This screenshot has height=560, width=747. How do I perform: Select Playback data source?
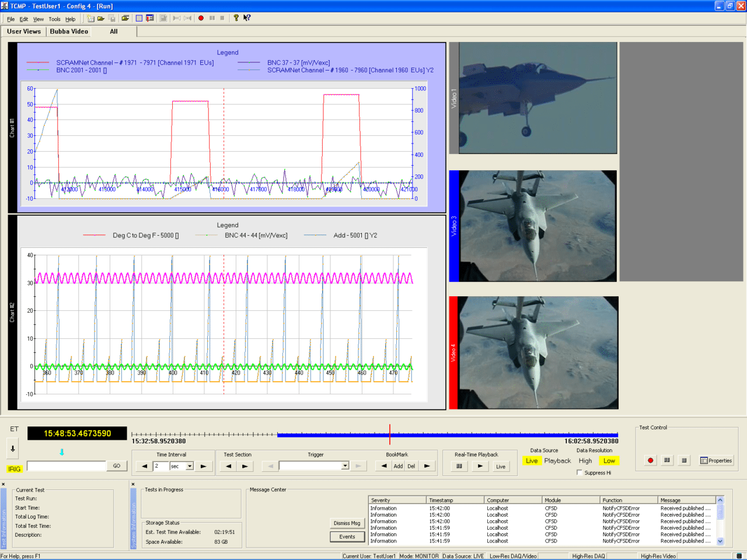click(x=557, y=461)
